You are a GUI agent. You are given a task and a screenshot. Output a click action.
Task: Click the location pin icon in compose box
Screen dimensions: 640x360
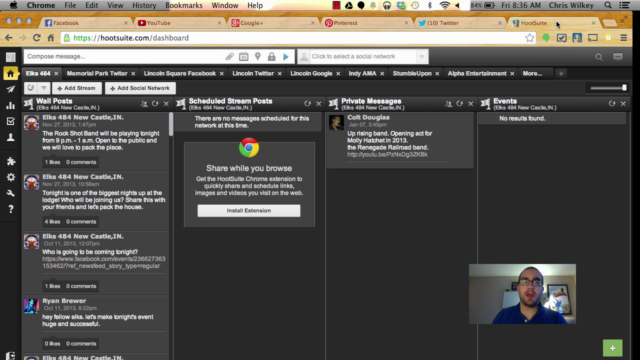[x=258, y=57]
